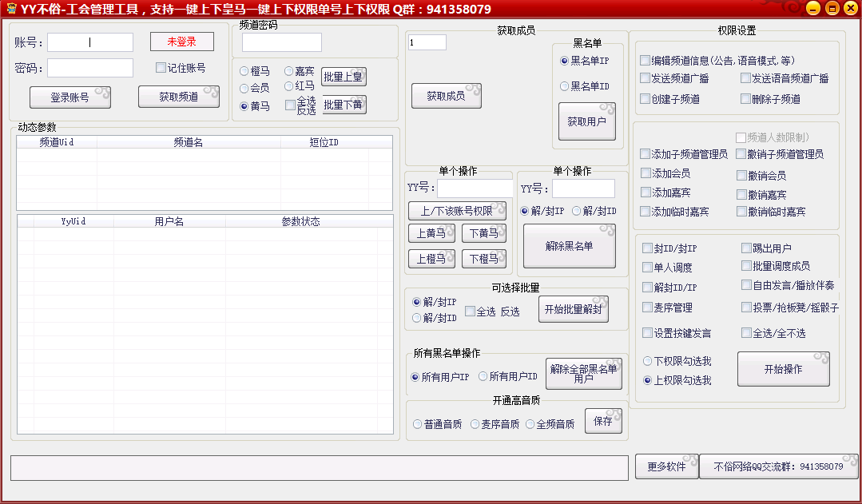Click the 解除黑名单 button
Viewport: 862px width, 504px height.
coord(570,246)
